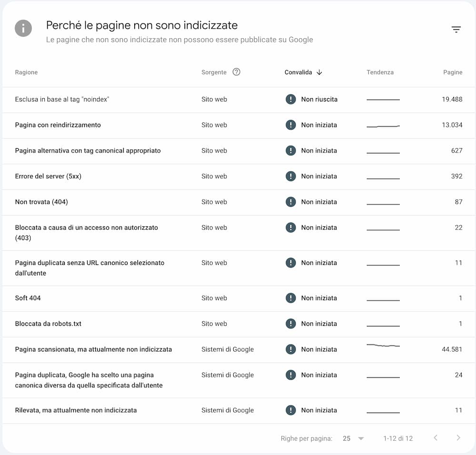476x455 pixels.
Task: Click the rows per page value 25
Action: [x=347, y=438]
